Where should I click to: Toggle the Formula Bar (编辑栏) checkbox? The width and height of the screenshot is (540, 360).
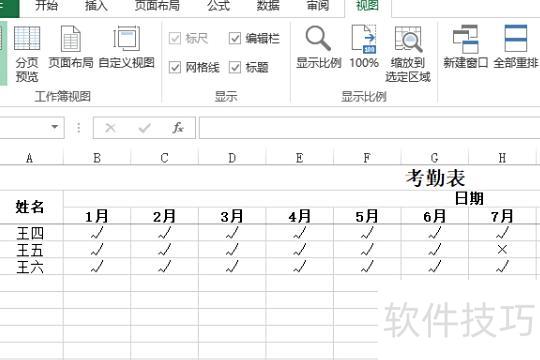click(235, 38)
